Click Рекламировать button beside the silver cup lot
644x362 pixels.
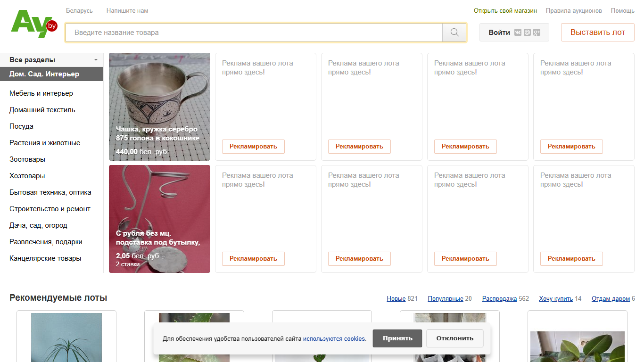tap(253, 146)
